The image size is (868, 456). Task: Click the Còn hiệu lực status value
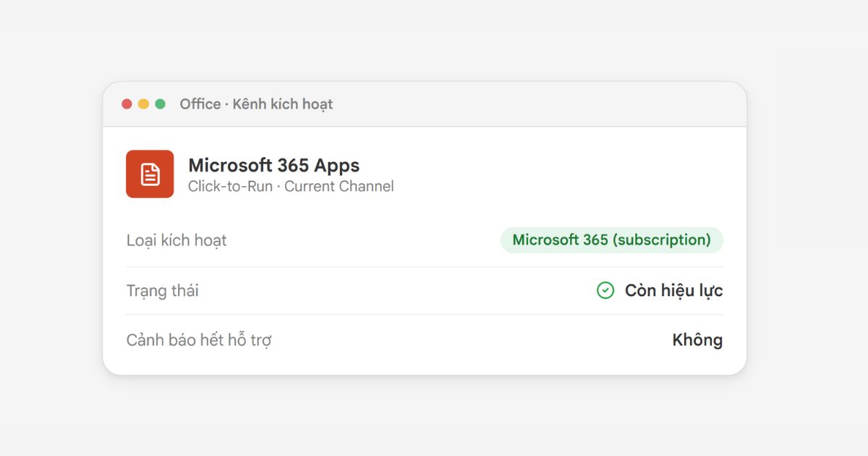674,290
